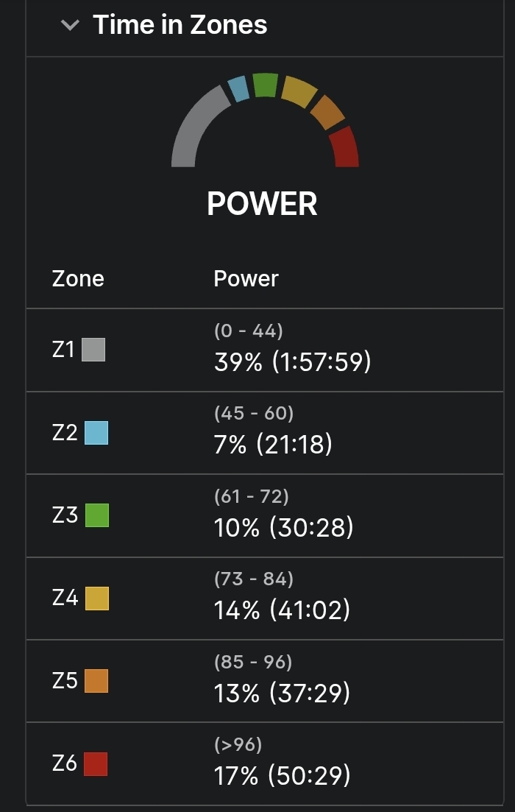
Task: Select the red Z6 gauge segment
Action: (344, 147)
